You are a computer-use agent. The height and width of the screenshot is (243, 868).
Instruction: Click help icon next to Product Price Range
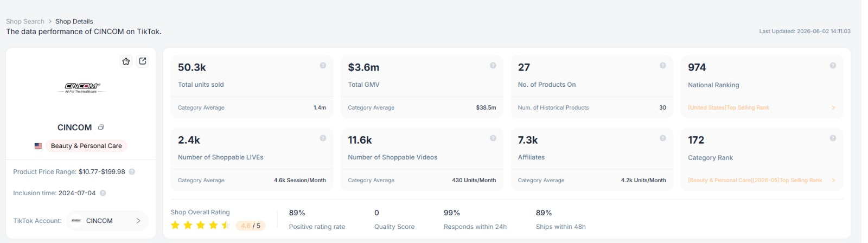pyautogui.click(x=132, y=172)
